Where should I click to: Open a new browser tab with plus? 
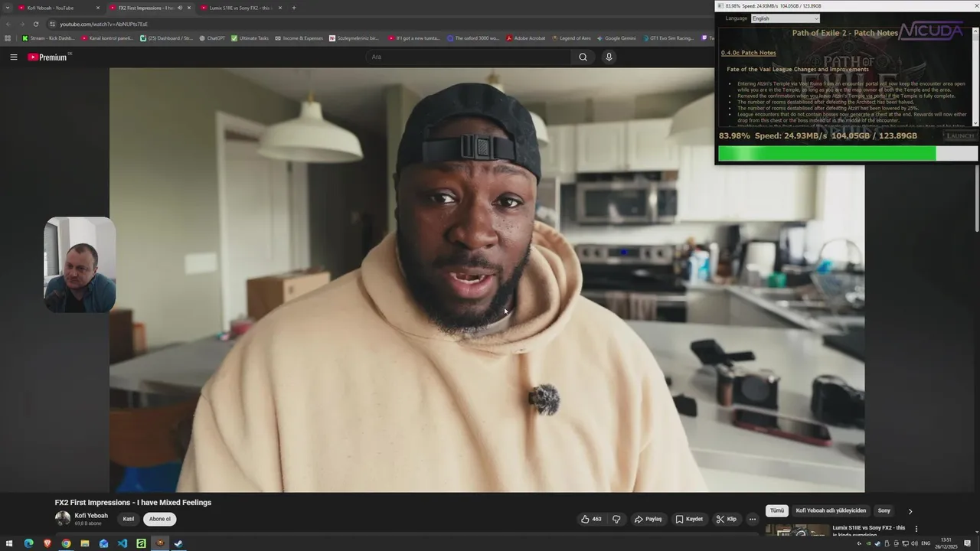(x=293, y=8)
